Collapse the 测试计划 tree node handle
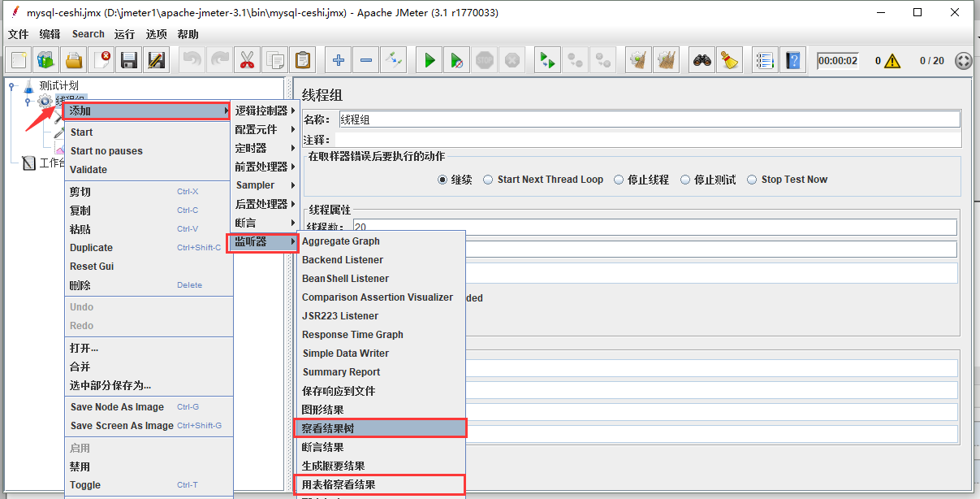980x499 pixels. pyautogui.click(x=13, y=86)
